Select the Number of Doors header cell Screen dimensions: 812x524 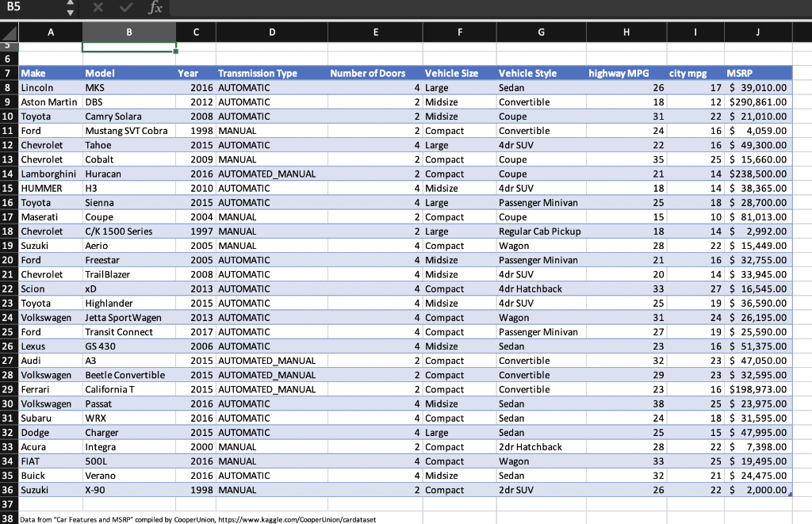pos(374,73)
